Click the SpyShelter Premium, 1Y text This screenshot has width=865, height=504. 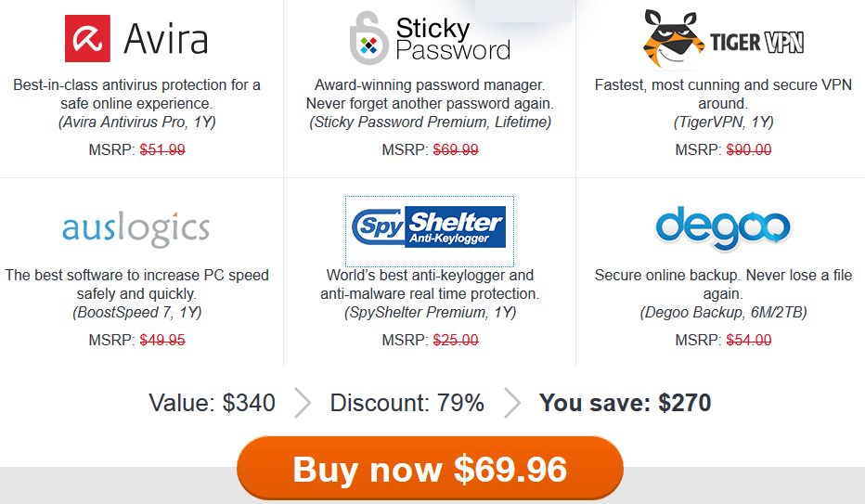430,312
